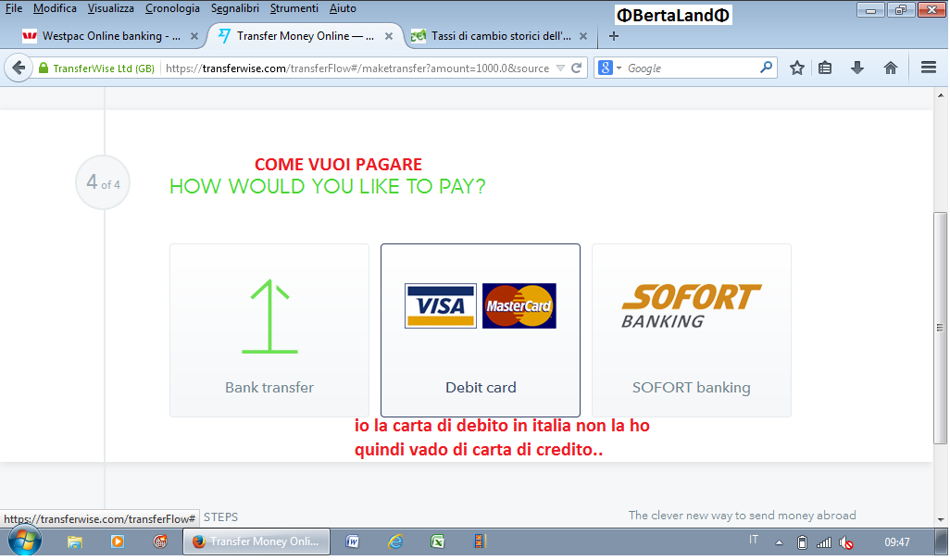
Task: Switch to the Transfer Money Online tab
Action: [x=306, y=36]
